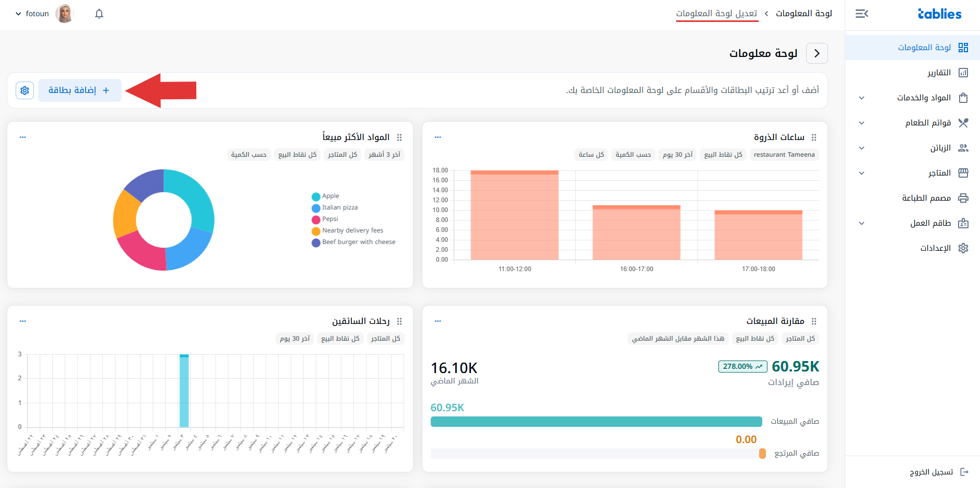Click the إضافة بطاقة add card button
The height and width of the screenshot is (488, 980).
79,90
